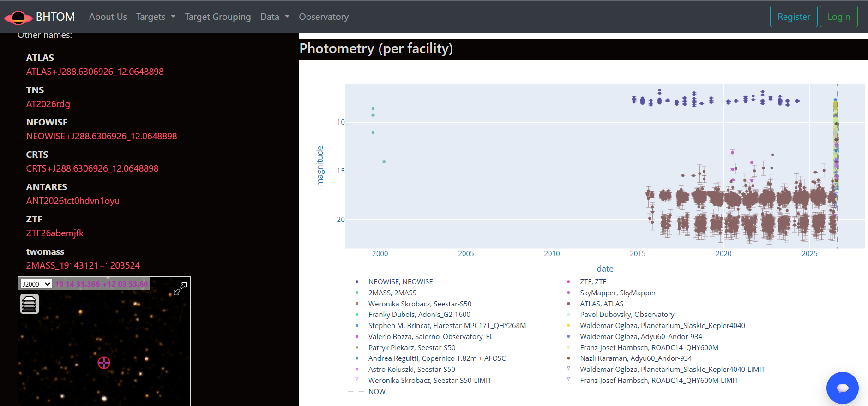Viewport: 868px width, 406px height.
Task: Toggle 2MASS legend entry visibility
Action: click(386, 293)
